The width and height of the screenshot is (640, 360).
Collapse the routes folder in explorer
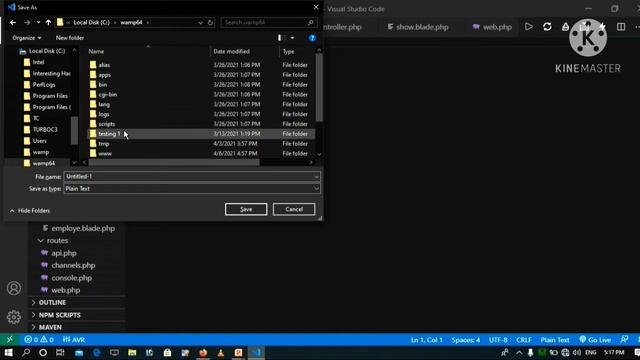57,240
